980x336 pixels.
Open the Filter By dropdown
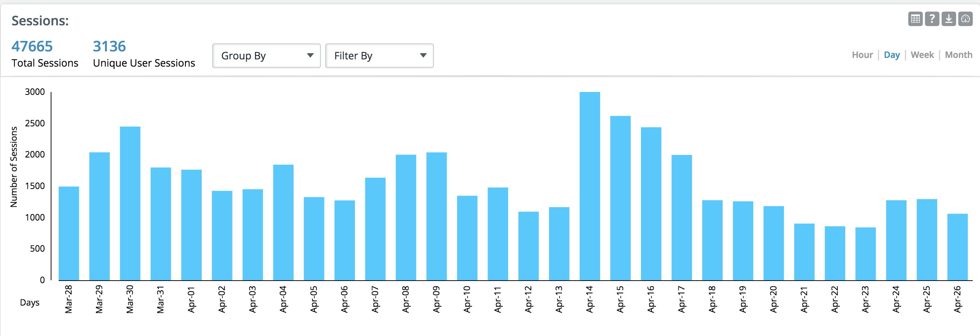click(379, 55)
